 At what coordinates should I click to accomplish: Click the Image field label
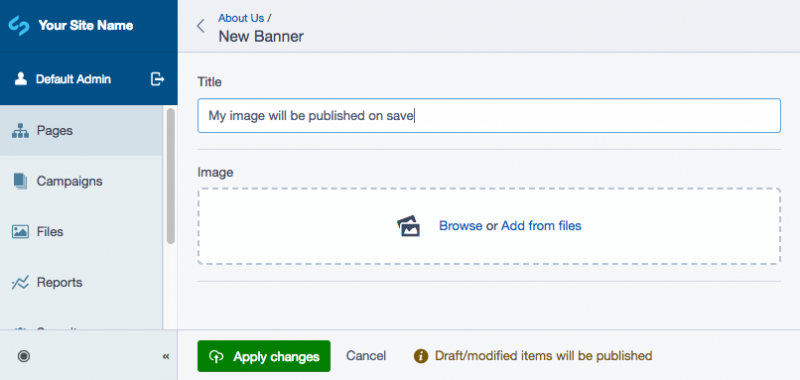[x=215, y=172]
